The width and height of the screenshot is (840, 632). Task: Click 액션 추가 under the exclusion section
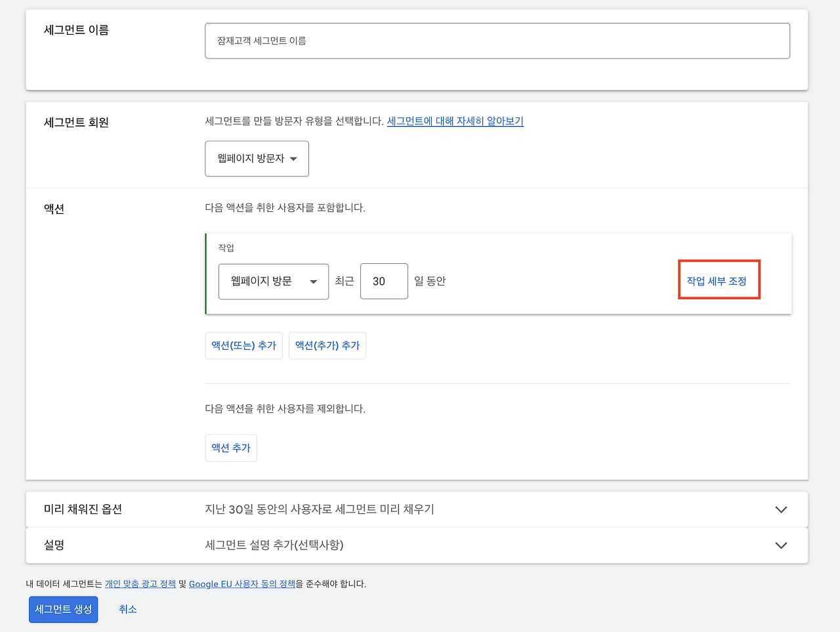point(230,448)
